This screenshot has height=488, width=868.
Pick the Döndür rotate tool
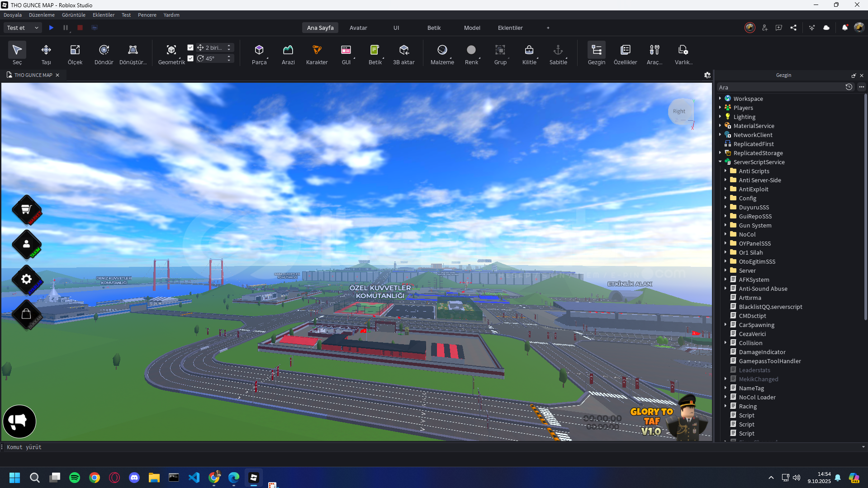(104, 54)
